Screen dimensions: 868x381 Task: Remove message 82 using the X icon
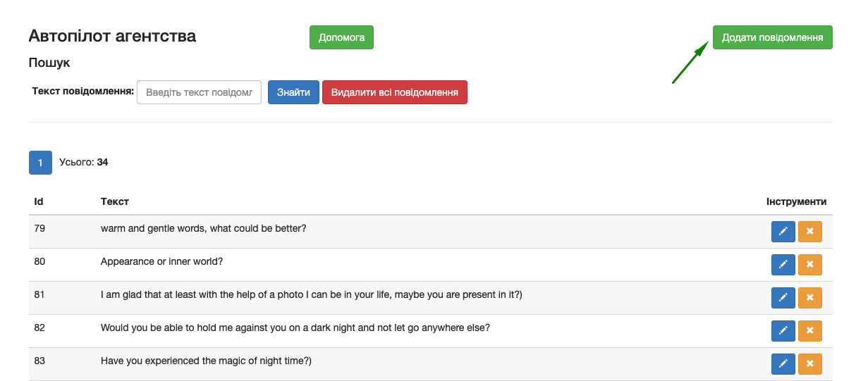tap(809, 331)
